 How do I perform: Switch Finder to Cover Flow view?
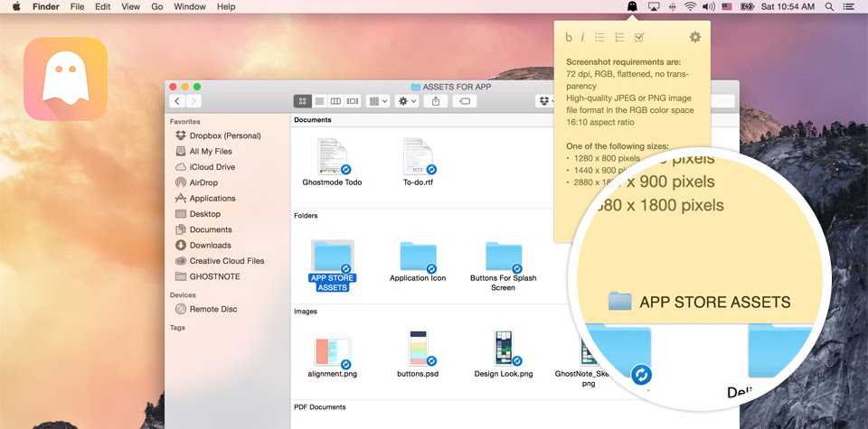(x=352, y=101)
